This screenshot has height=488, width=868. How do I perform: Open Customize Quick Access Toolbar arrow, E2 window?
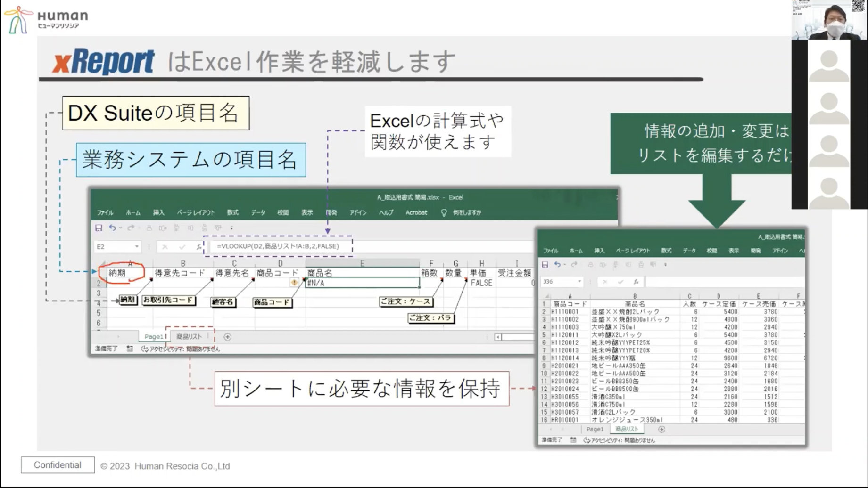pyautogui.click(x=231, y=228)
